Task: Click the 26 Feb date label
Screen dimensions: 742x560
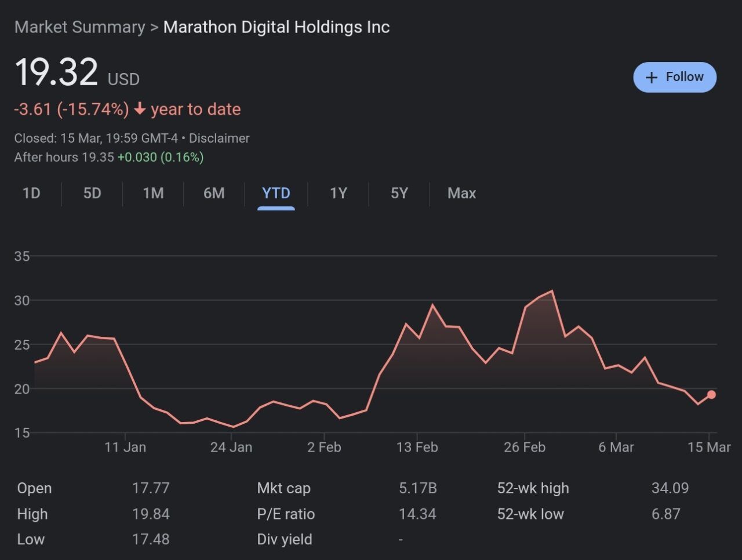Action: coord(524,448)
